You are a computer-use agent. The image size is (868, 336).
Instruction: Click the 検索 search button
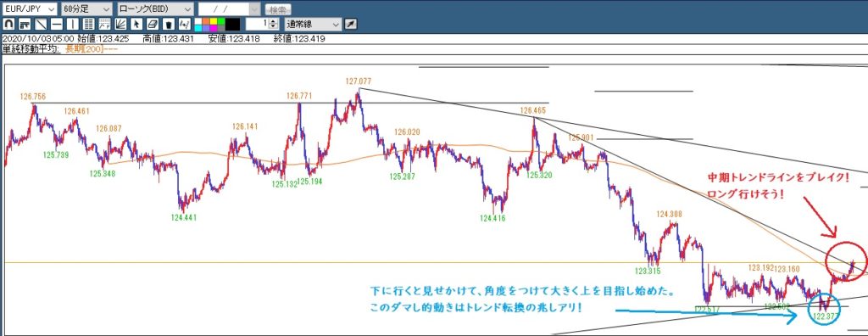(278, 9)
